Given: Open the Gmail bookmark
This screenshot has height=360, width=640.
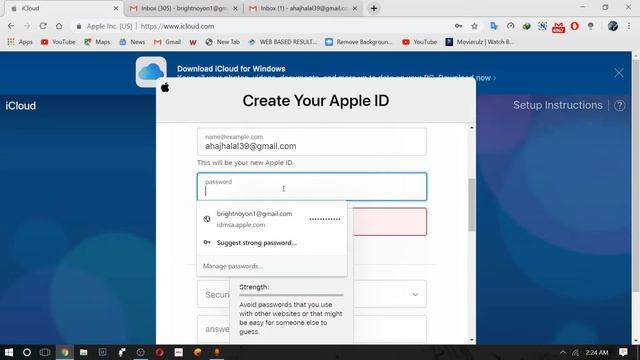Looking at the screenshot, I should [167, 42].
